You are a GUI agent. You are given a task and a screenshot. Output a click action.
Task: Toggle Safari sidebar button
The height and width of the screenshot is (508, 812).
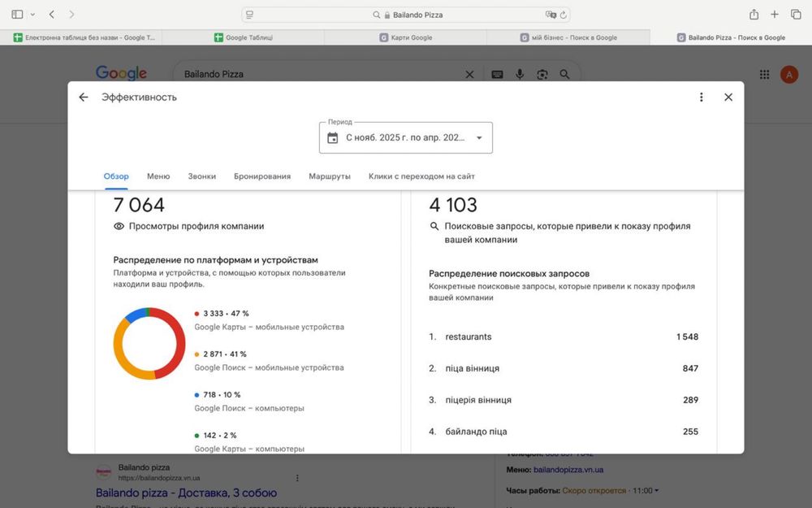[17, 15]
